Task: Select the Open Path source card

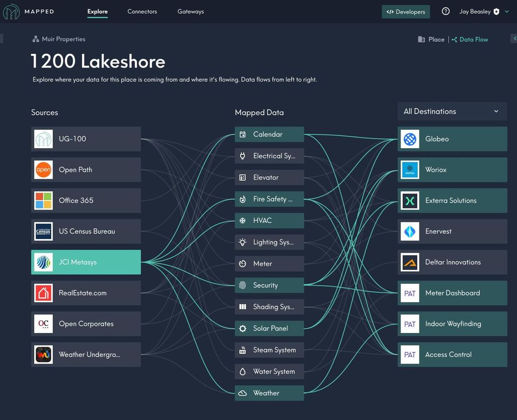Action: [x=86, y=170]
